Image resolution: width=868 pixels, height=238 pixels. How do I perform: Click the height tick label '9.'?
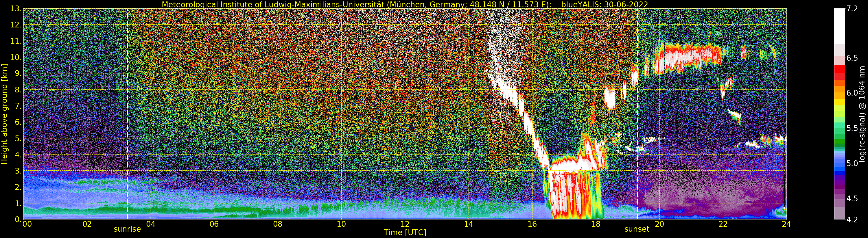click(18, 73)
